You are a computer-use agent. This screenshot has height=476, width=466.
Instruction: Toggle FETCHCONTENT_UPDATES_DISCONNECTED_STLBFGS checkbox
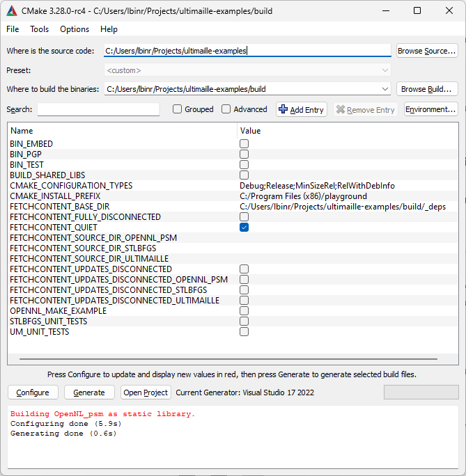[244, 290]
